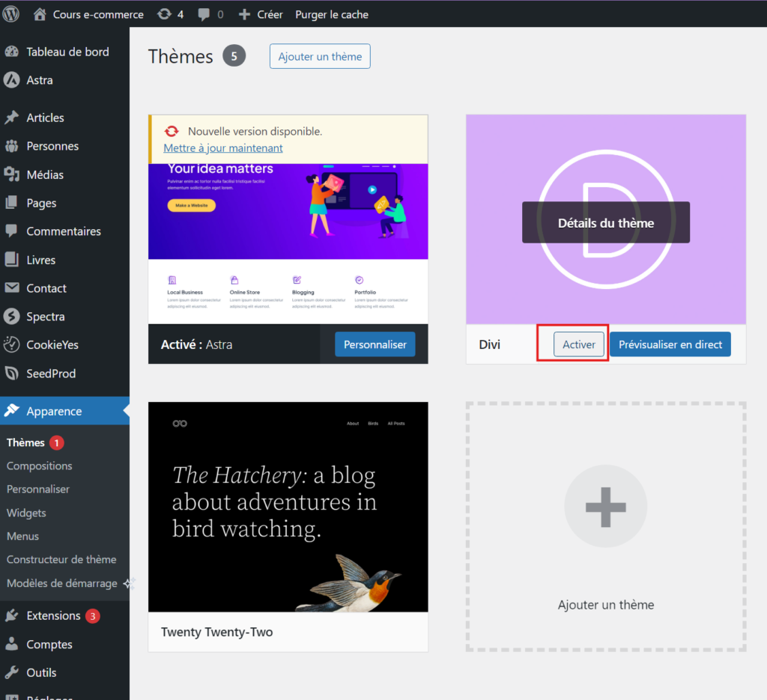Image resolution: width=767 pixels, height=700 pixels.
Task: Click the Outils wrench icon
Action: pyautogui.click(x=12, y=672)
